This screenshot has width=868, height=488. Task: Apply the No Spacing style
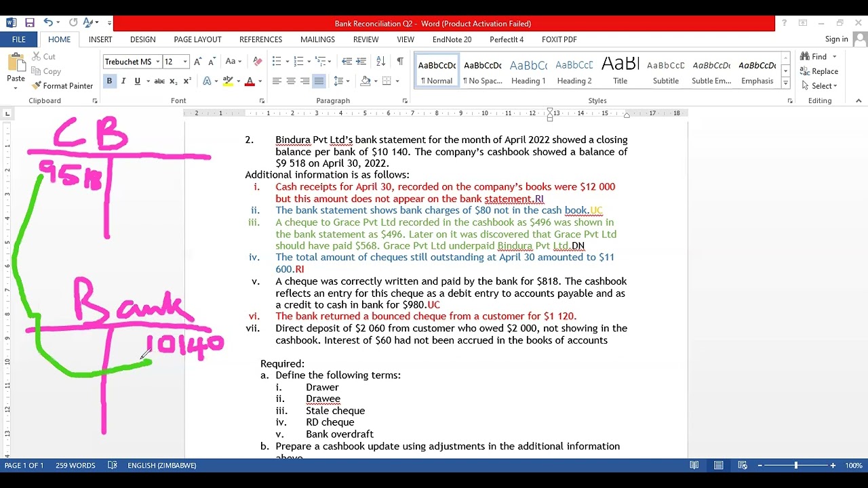pyautogui.click(x=483, y=72)
